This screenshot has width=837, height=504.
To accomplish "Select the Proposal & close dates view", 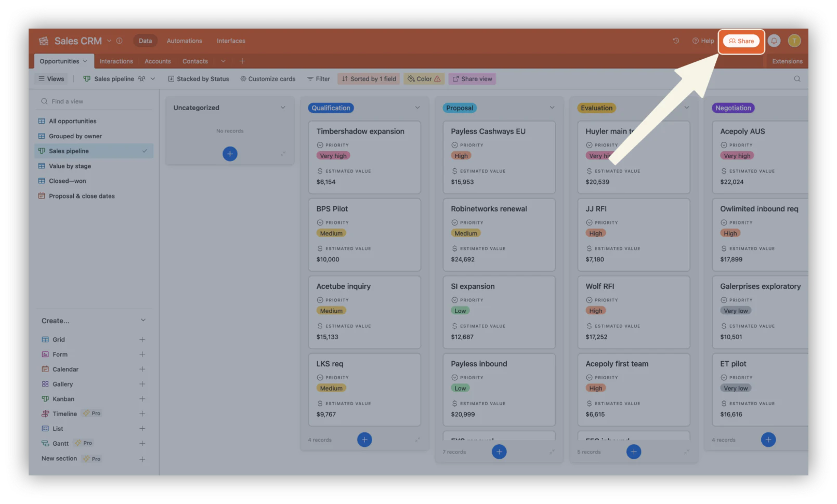I will point(94,196).
